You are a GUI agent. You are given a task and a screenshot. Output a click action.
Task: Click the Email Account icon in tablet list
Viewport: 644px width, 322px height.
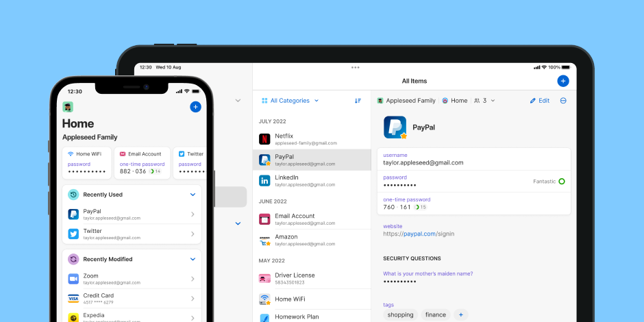tap(264, 219)
